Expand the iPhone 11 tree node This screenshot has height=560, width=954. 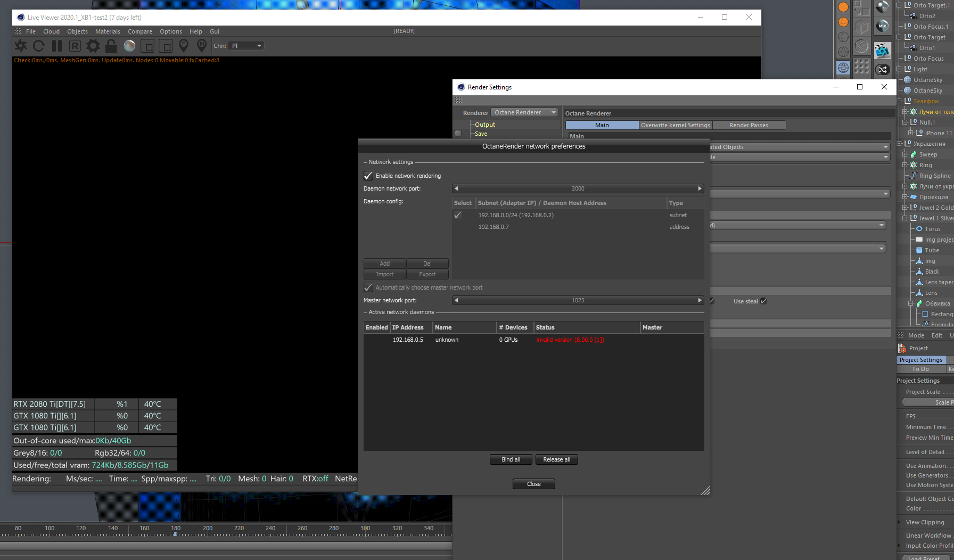tap(910, 133)
